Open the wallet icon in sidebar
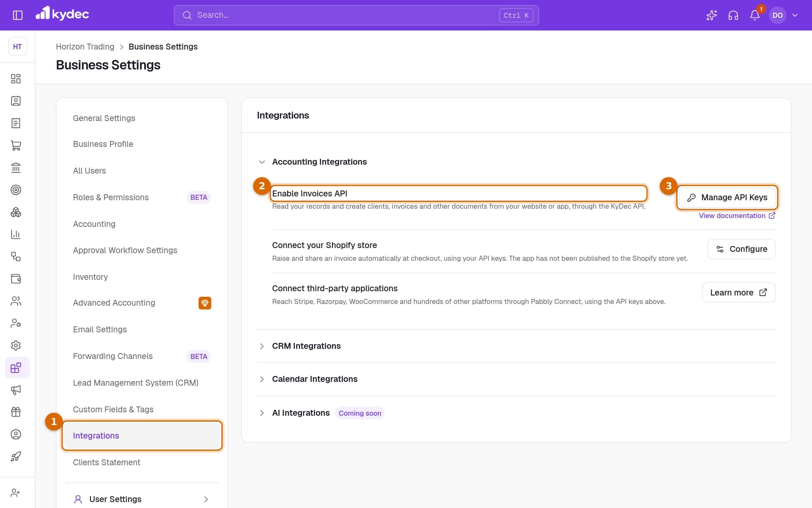 [16, 279]
